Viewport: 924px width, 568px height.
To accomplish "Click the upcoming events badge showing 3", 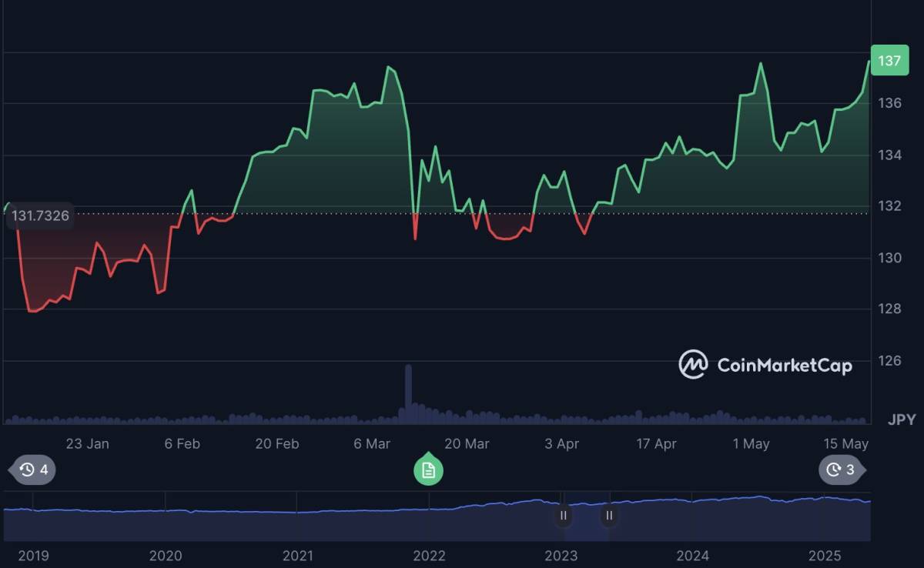I will click(842, 469).
